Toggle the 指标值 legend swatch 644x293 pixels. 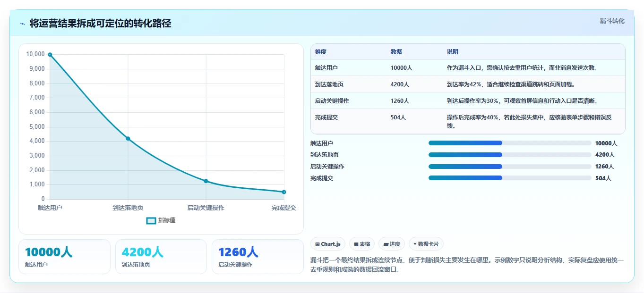(151, 220)
